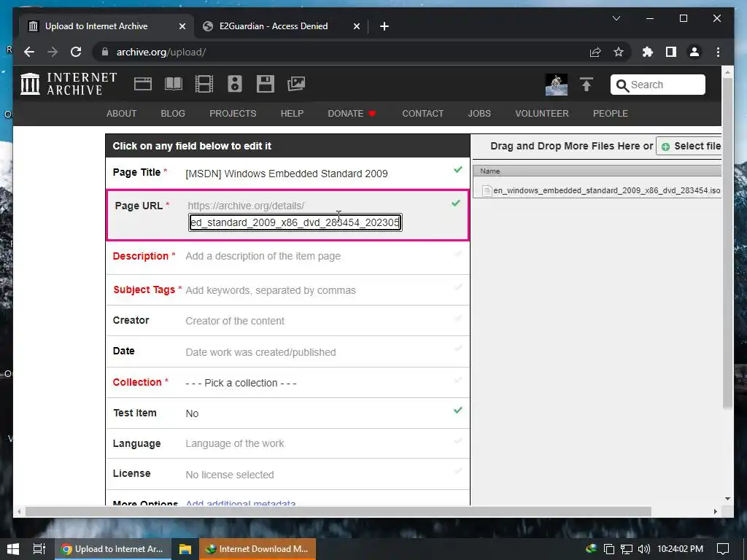Open the VOLUNTEER nav item
The width and height of the screenshot is (747, 560).
[x=542, y=113]
